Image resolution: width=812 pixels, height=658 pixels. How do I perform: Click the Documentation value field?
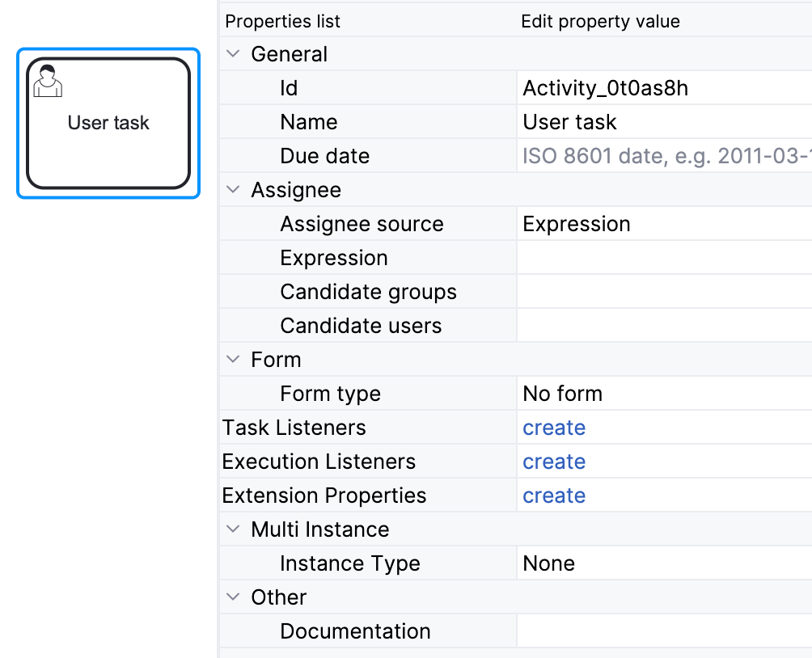[663, 631]
